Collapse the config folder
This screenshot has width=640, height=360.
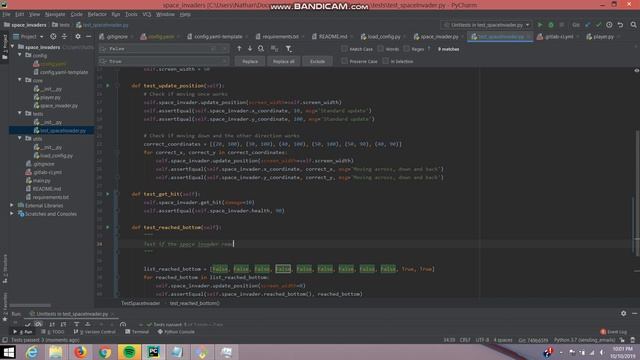20,55
